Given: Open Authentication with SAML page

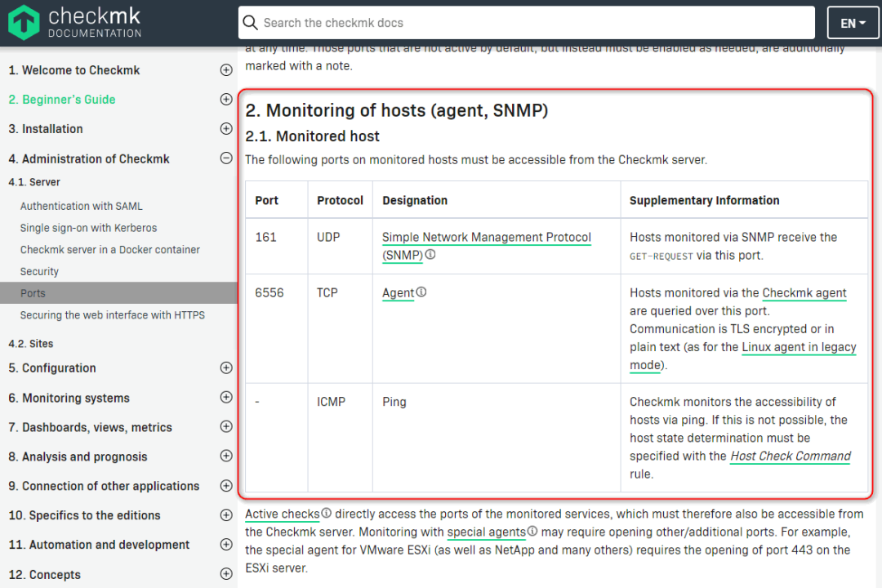Looking at the screenshot, I should [82, 206].
